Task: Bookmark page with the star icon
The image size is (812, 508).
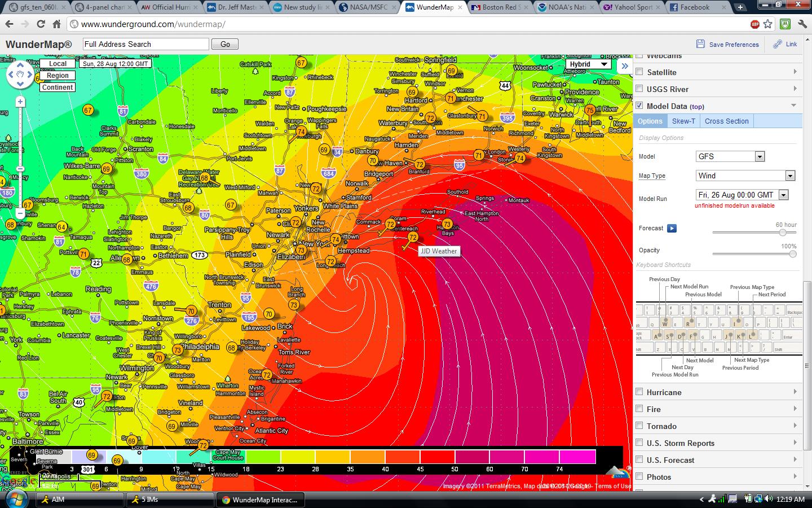Action: tap(767, 24)
